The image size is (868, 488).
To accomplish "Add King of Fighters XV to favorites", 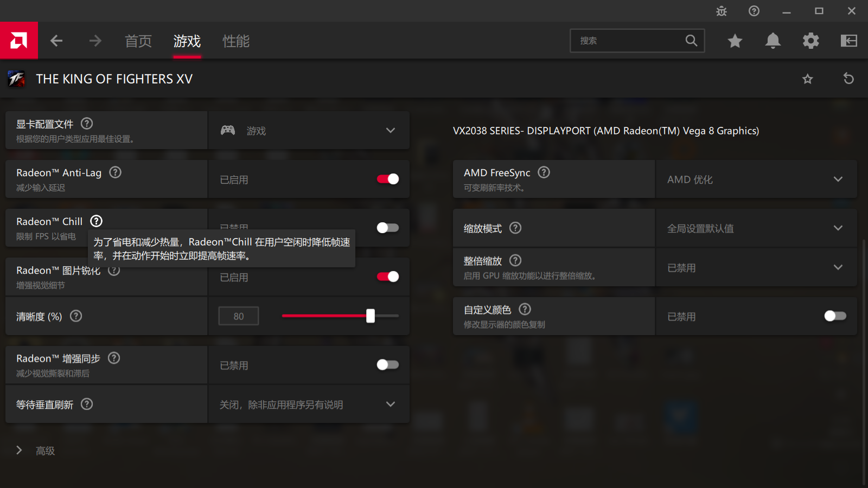I will (x=808, y=79).
